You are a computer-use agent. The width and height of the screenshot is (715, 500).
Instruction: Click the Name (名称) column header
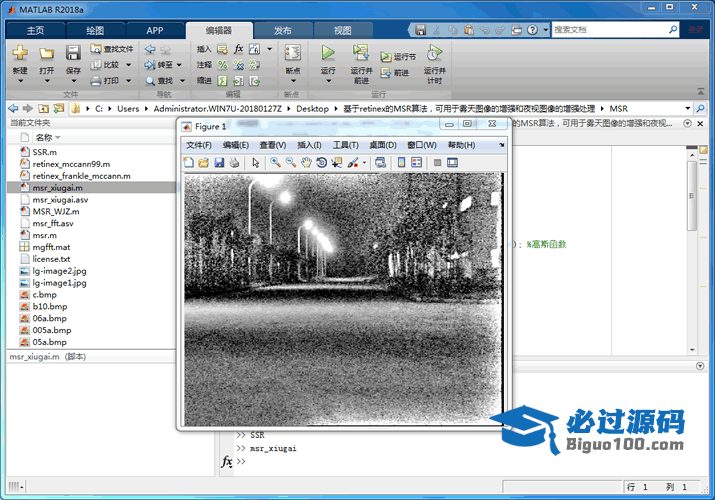pyautogui.click(x=44, y=137)
